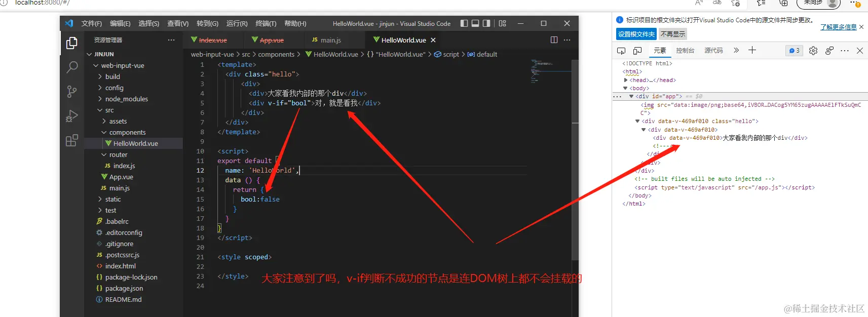Screen dimensions: 868x317
Task: Open Terminal menu 终端(T)
Action: pyautogui.click(x=266, y=23)
